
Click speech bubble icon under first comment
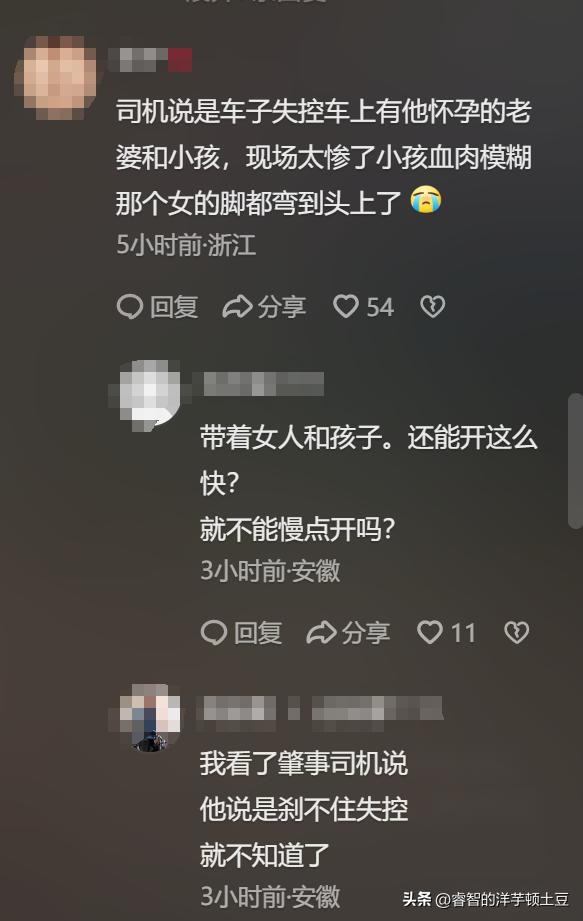[130, 307]
